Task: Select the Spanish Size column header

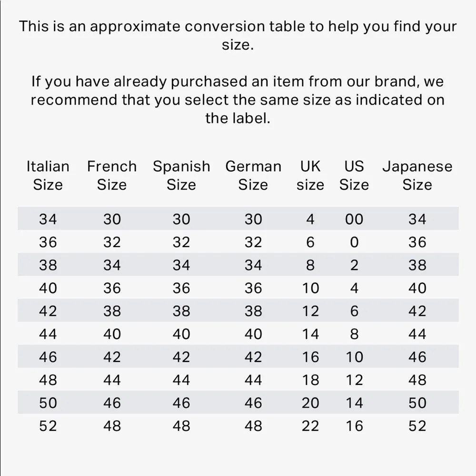Action: point(181,175)
